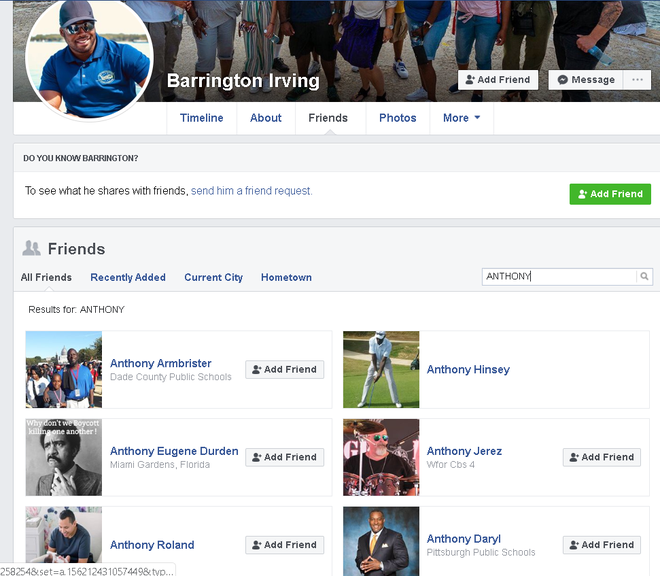Go to the Photos tab

click(397, 118)
